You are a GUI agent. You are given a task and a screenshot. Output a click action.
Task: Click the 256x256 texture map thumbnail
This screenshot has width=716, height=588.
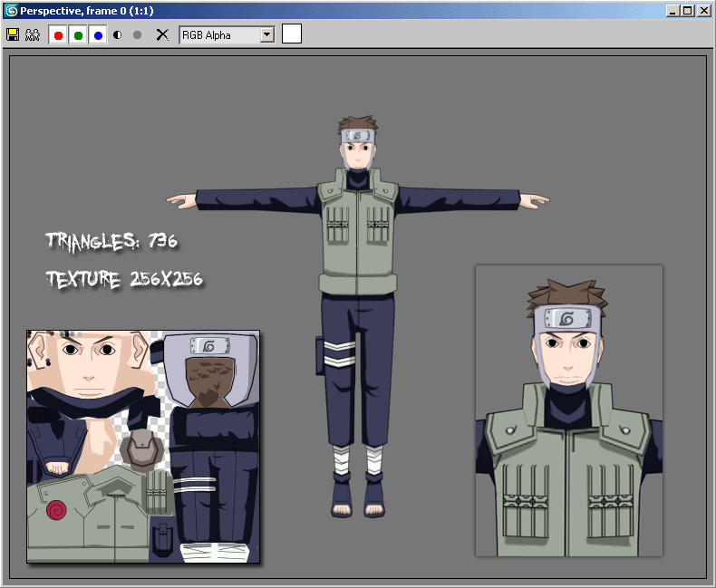click(143, 447)
